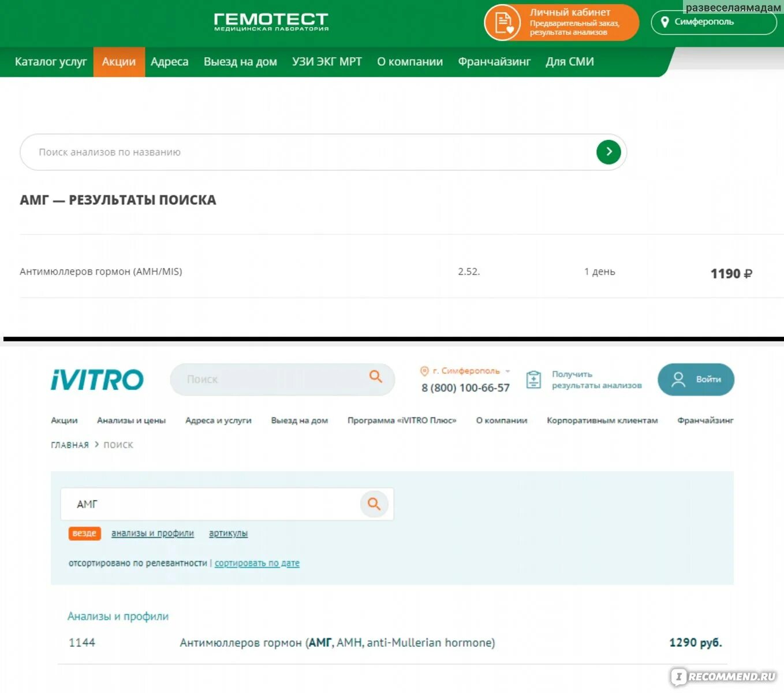
Task: Open Адреса и услуги
Action: 218,420
